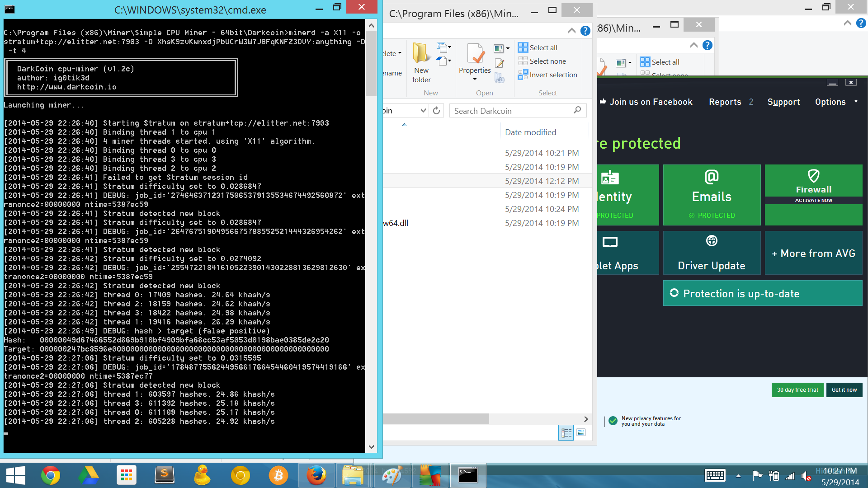Select the w64.dll file row
The width and height of the screenshot is (868, 488).
[487, 223]
